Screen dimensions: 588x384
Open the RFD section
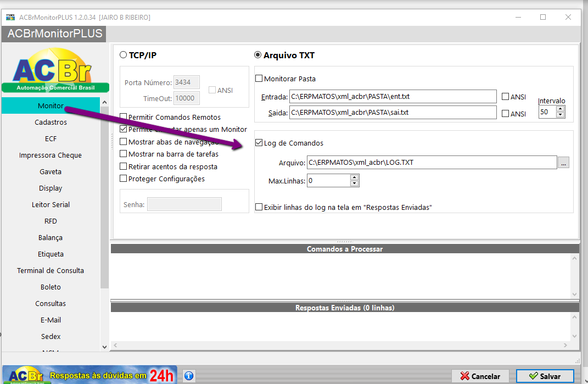pos(51,221)
